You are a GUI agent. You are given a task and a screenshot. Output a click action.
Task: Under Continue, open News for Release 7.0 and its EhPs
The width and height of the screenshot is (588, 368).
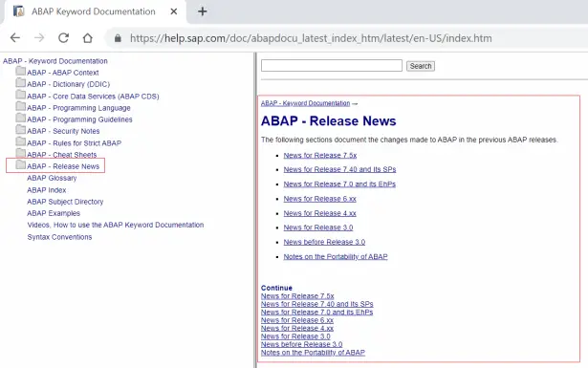(x=316, y=313)
